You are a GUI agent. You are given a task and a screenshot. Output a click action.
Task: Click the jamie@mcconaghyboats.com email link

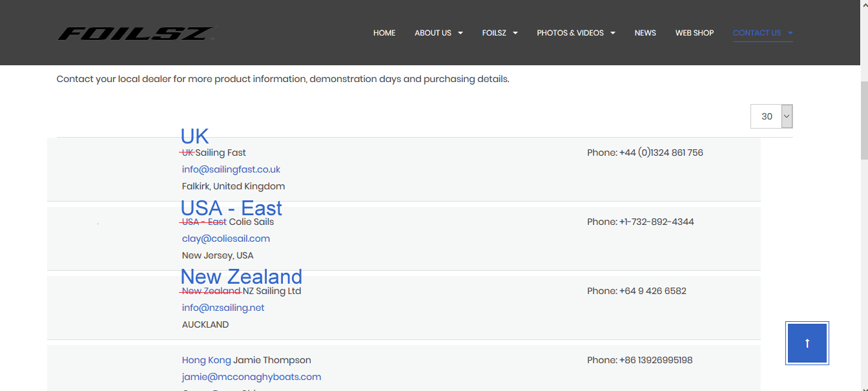tap(251, 377)
